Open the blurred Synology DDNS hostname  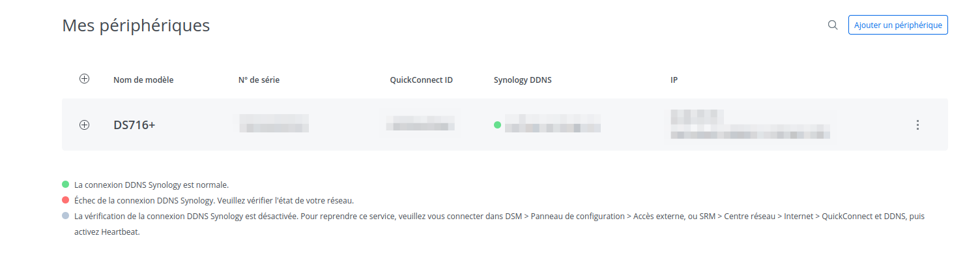(553, 124)
